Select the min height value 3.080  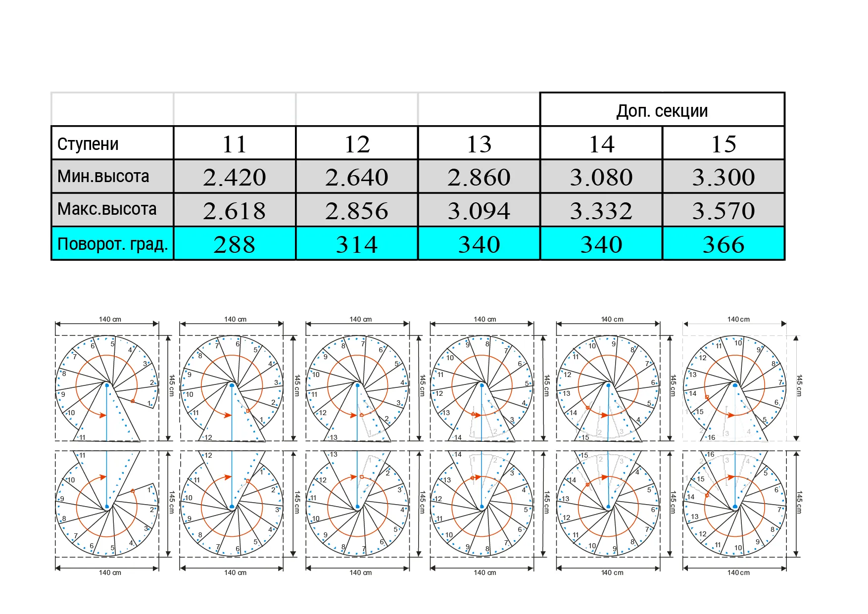[601, 177]
